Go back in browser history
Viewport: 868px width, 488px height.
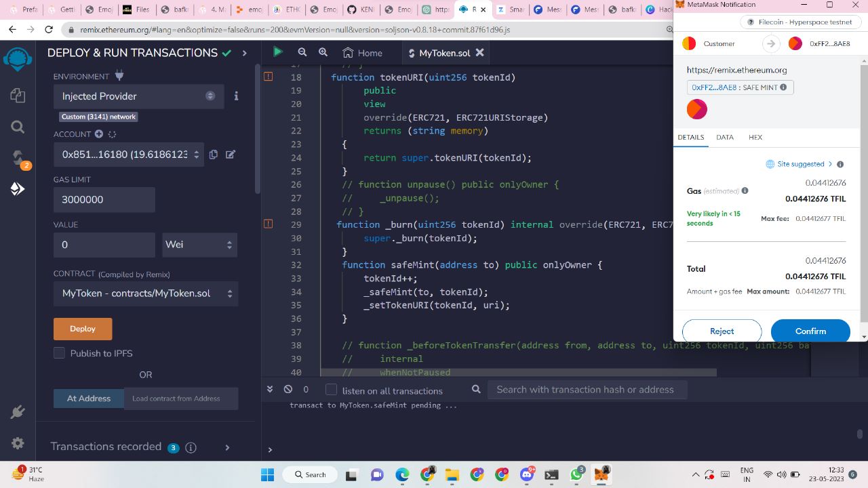12,30
